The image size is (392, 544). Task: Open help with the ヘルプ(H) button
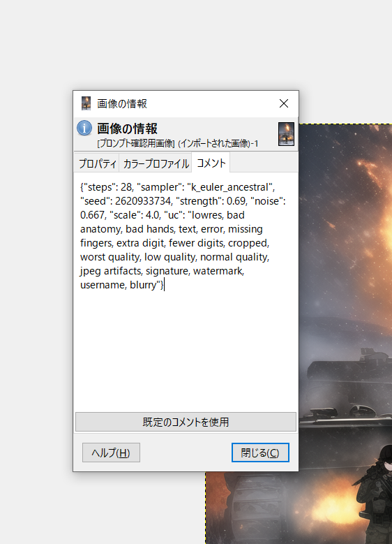pos(111,453)
